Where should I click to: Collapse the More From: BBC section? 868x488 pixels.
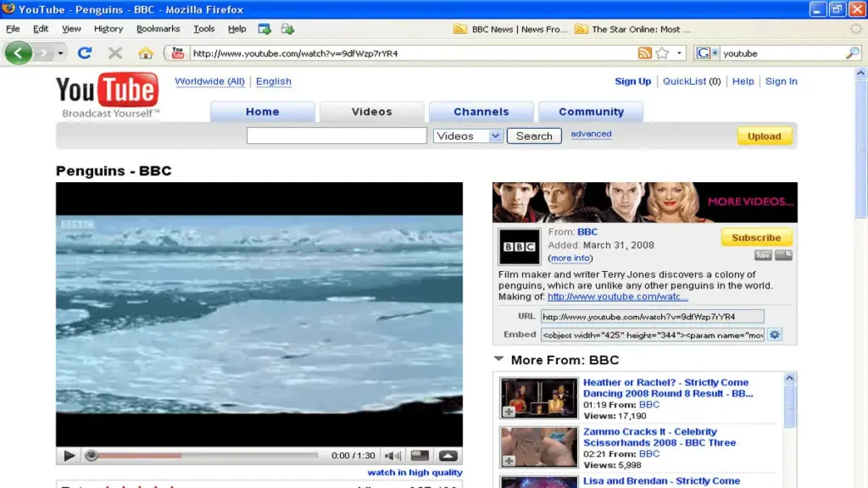[x=499, y=359]
